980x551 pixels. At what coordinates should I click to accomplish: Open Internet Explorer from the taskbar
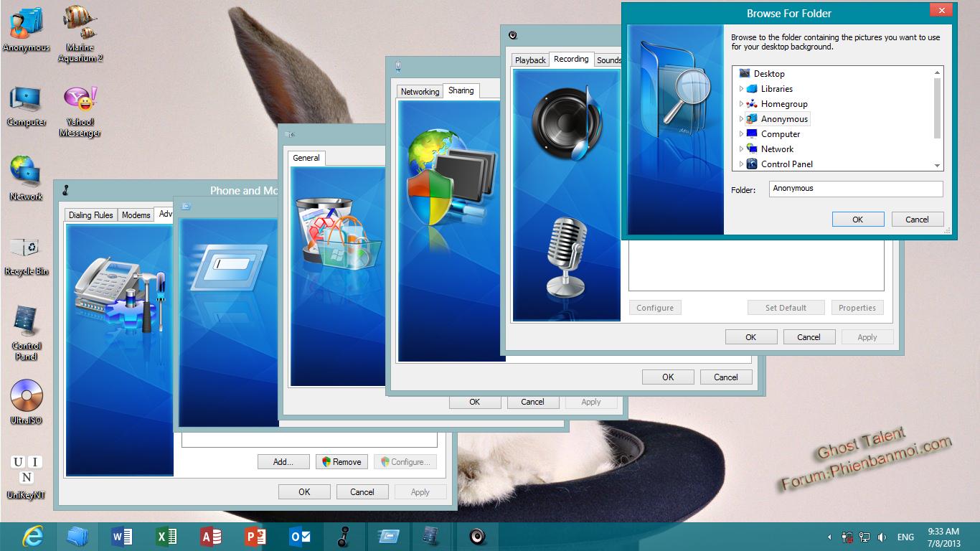click(x=32, y=536)
